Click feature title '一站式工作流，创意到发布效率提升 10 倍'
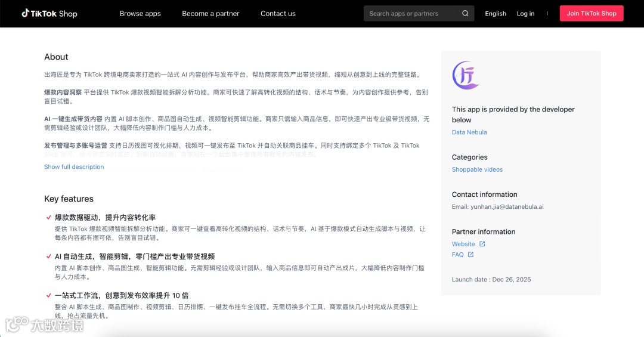Screen dimensions: 644x337 point(122,295)
